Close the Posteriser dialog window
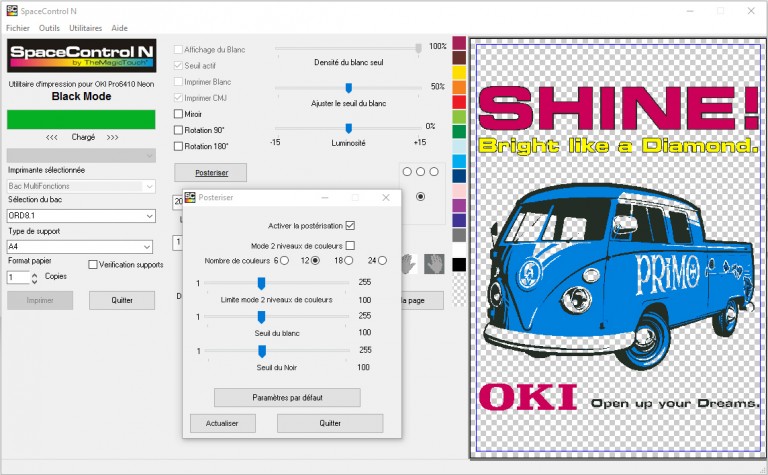 (x=388, y=198)
